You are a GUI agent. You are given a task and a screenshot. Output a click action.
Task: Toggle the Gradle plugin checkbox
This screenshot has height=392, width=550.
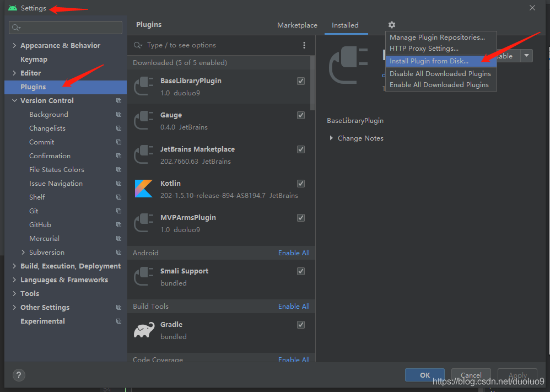point(300,325)
